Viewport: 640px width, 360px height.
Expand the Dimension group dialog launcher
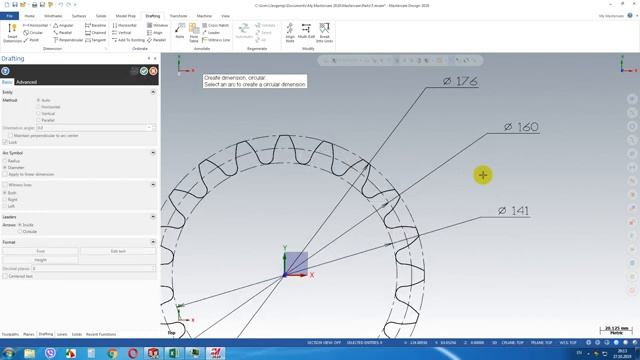click(106, 49)
